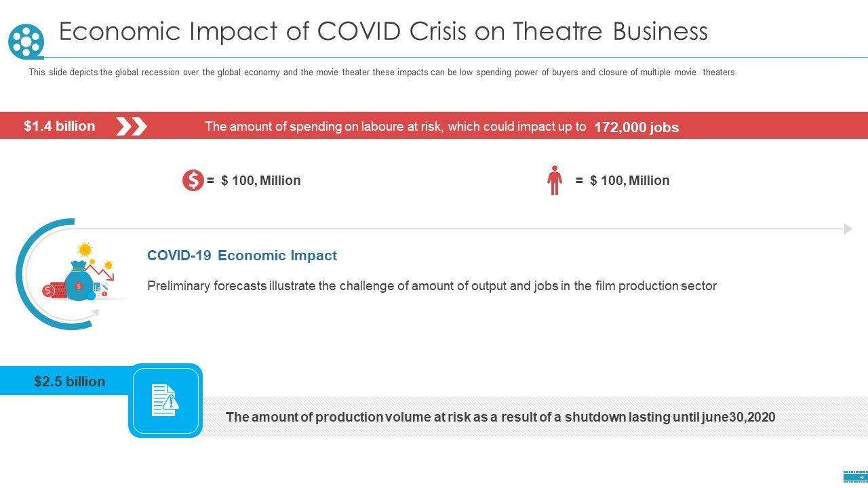Click the $ 100, Million text beside the dollar icon
The height and width of the screenshot is (488, 868).
260,180
